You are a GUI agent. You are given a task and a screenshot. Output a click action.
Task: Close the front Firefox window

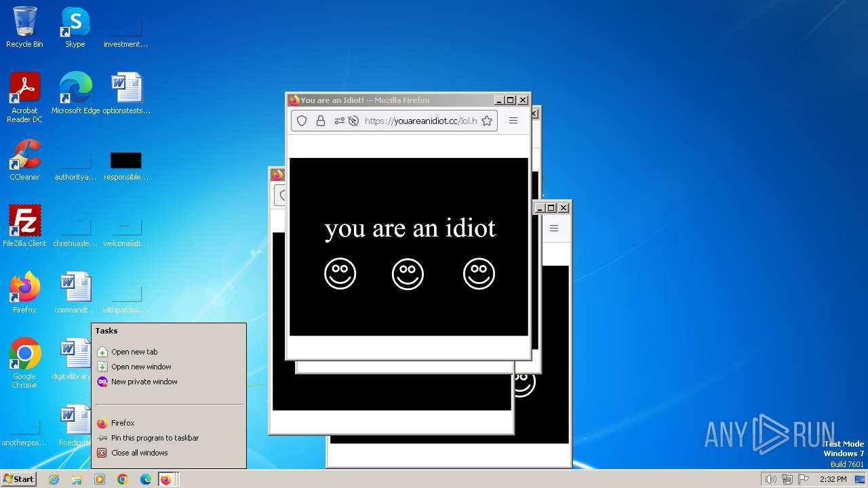click(523, 100)
